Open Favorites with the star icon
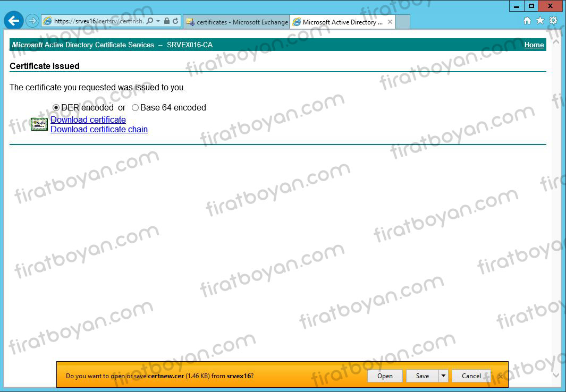The height and width of the screenshot is (392, 566). pos(540,21)
